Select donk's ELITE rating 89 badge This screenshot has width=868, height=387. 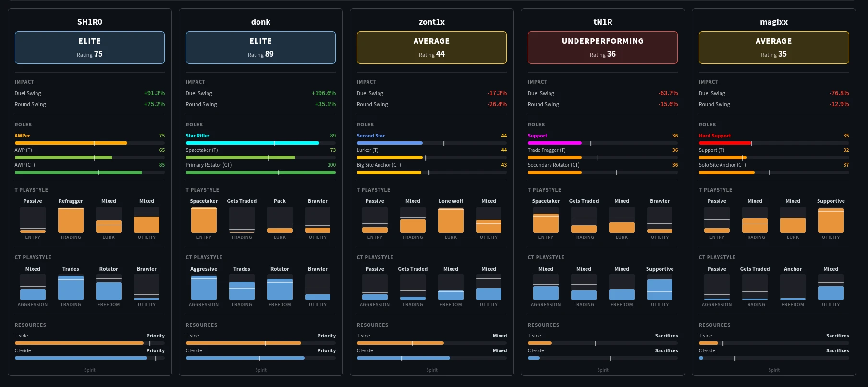point(260,48)
